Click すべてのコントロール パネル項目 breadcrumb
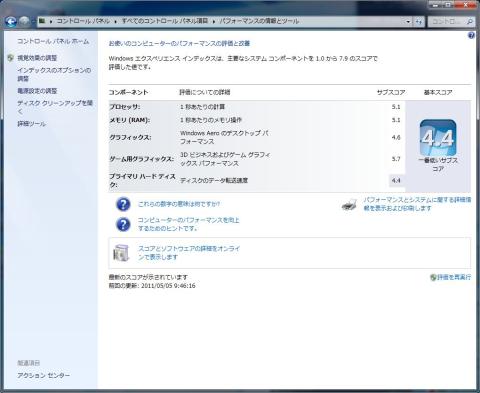Image resolution: width=480 pixels, height=393 pixels. point(165,21)
